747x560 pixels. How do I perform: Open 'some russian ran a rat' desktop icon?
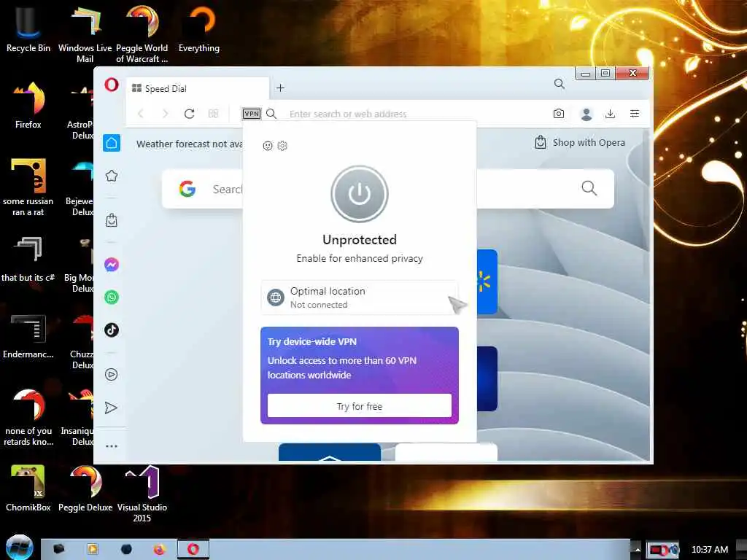click(28, 187)
